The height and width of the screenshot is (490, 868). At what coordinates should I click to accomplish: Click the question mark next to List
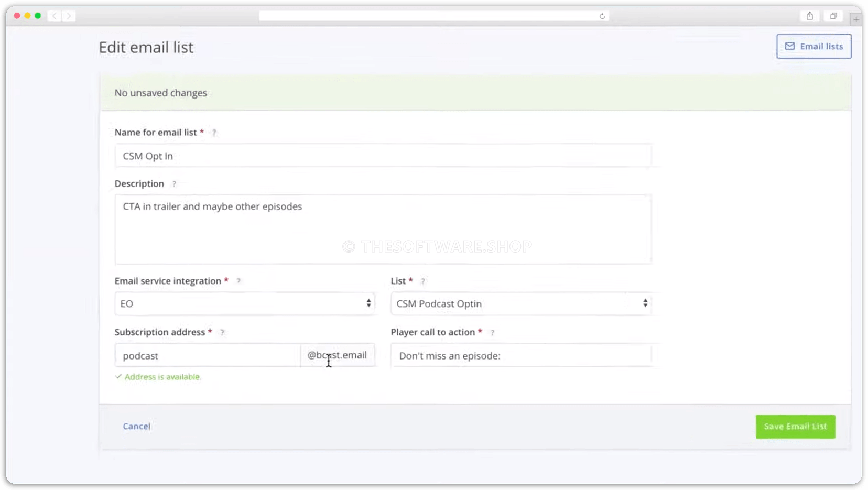point(422,281)
